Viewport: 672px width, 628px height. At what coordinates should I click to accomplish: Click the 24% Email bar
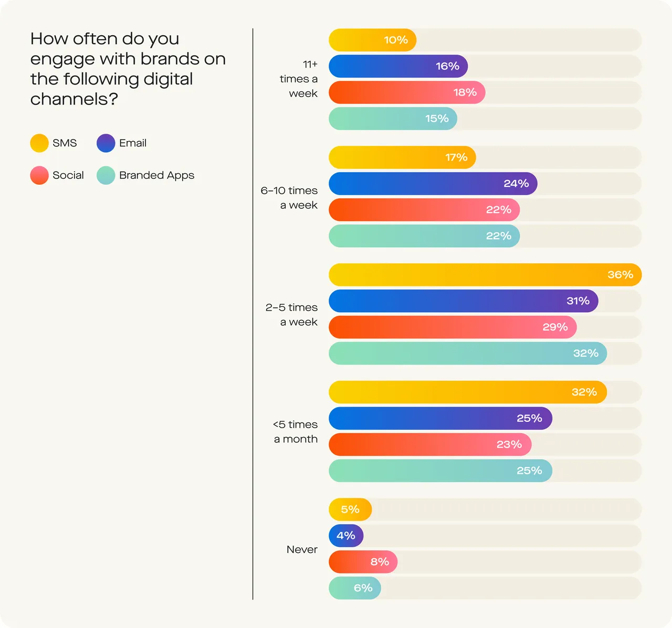[433, 184]
